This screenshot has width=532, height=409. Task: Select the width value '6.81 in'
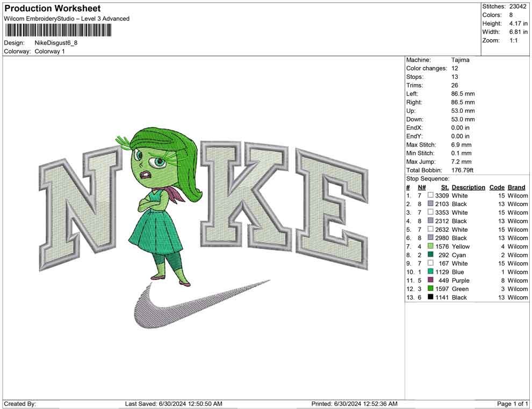[518, 32]
